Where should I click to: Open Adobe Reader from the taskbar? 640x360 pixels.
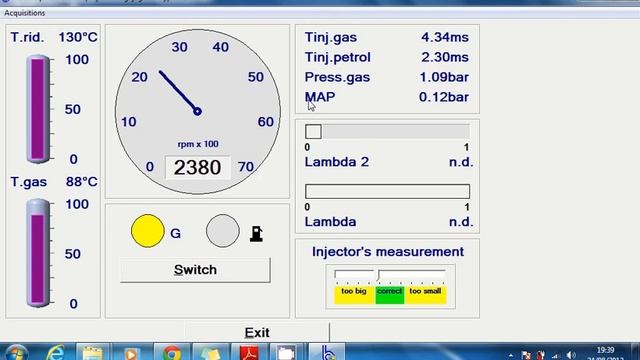click(249, 353)
